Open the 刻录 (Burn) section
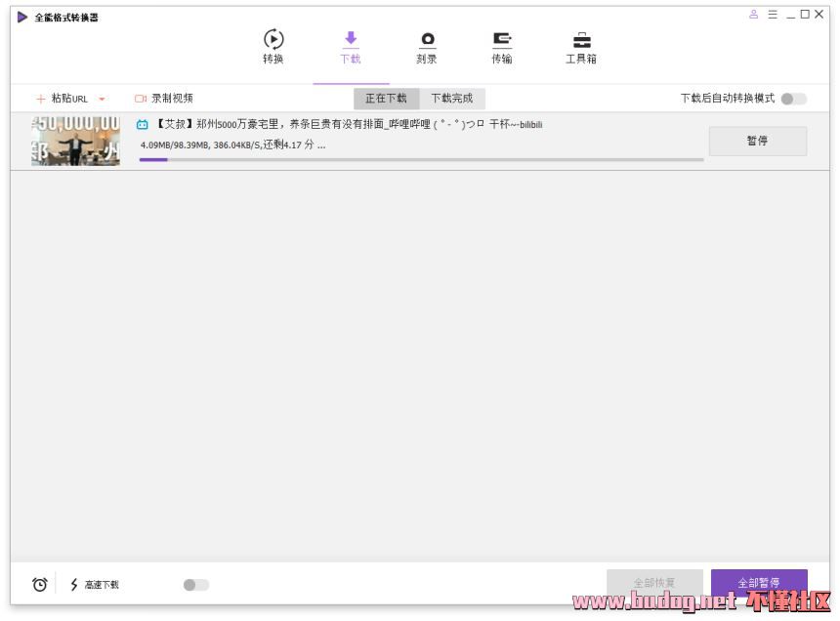Viewport: 840px width, 621px height. click(x=427, y=48)
